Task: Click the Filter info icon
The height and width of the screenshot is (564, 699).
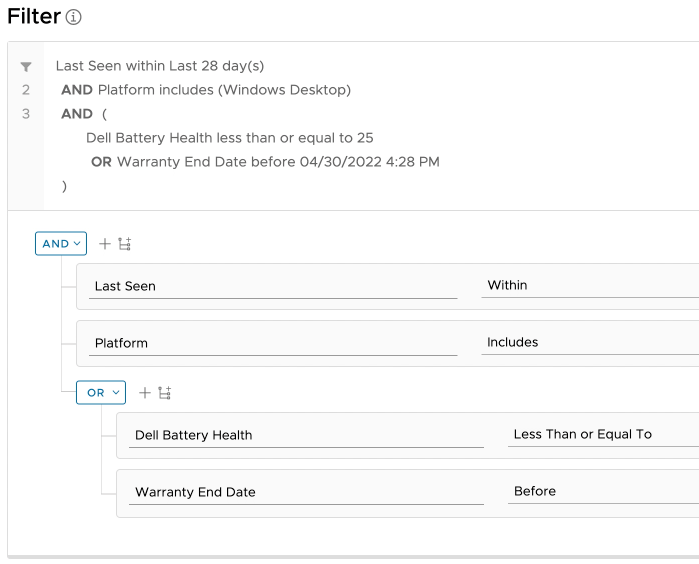Action: tap(73, 17)
